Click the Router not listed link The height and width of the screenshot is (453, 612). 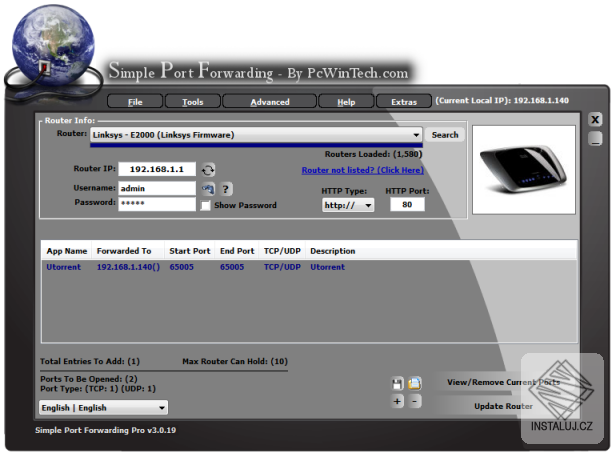click(363, 170)
